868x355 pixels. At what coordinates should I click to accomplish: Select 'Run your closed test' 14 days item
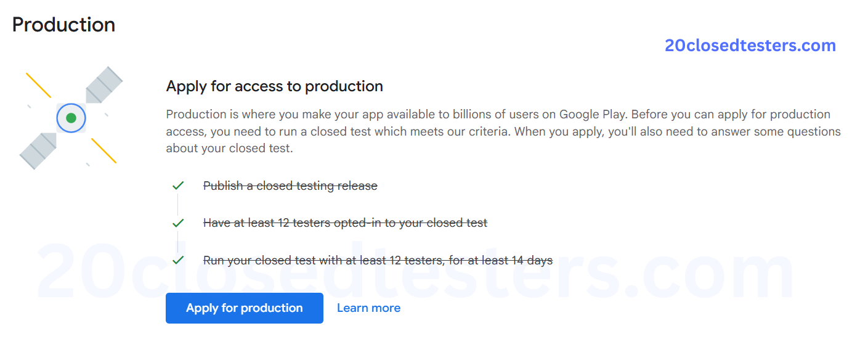tap(378, 261)
